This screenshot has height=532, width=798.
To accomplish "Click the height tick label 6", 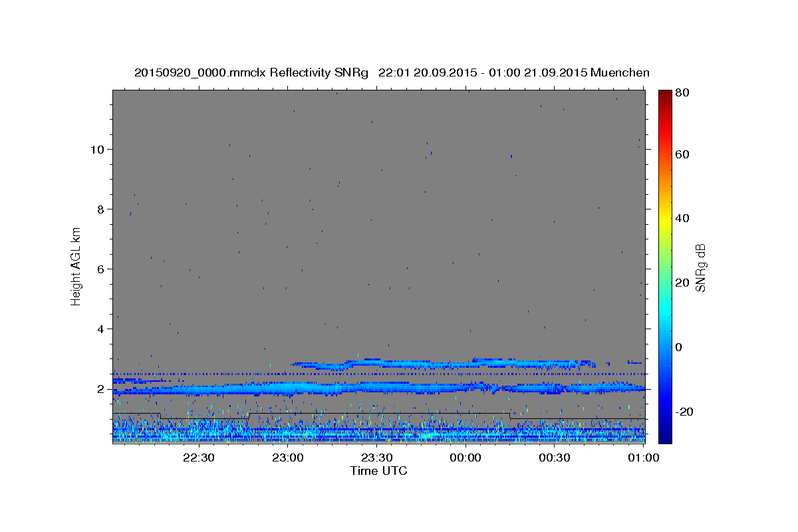I will [100, 269].
